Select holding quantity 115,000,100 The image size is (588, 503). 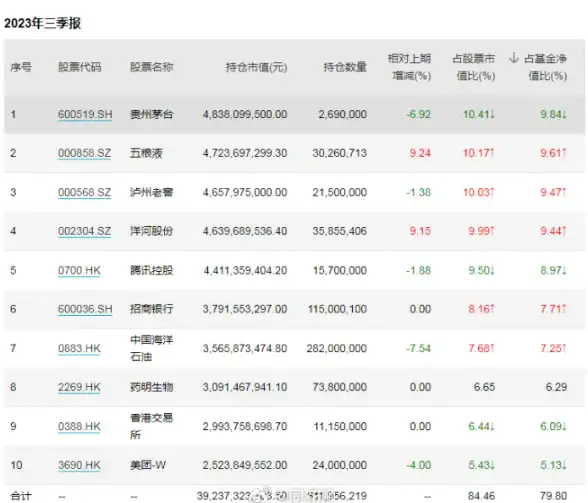click(x=337, y=309)
